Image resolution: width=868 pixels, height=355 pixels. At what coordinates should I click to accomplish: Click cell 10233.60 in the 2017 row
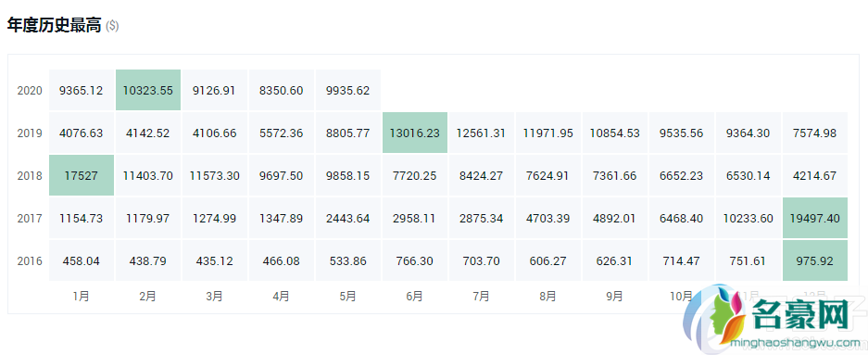[x=748, y=218]
